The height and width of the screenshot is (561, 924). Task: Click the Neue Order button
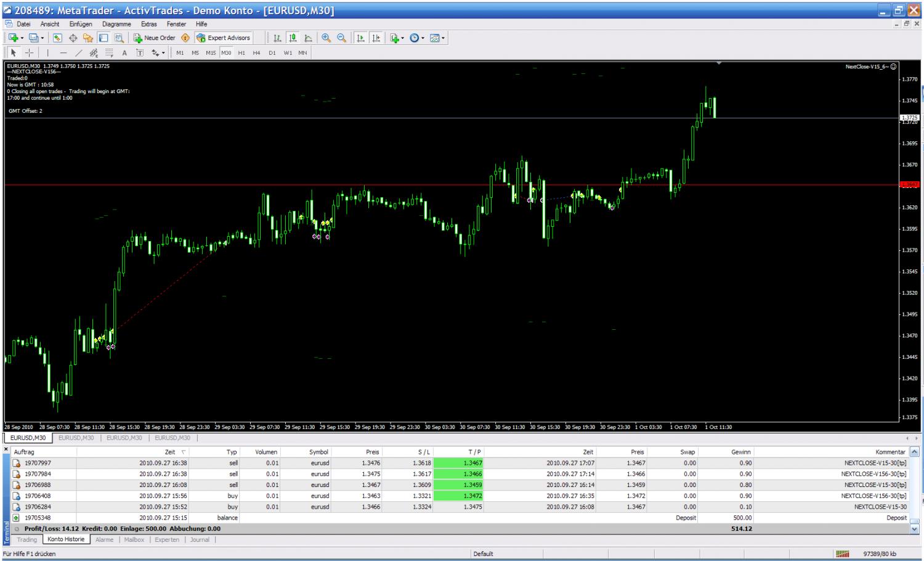point(154,38)
